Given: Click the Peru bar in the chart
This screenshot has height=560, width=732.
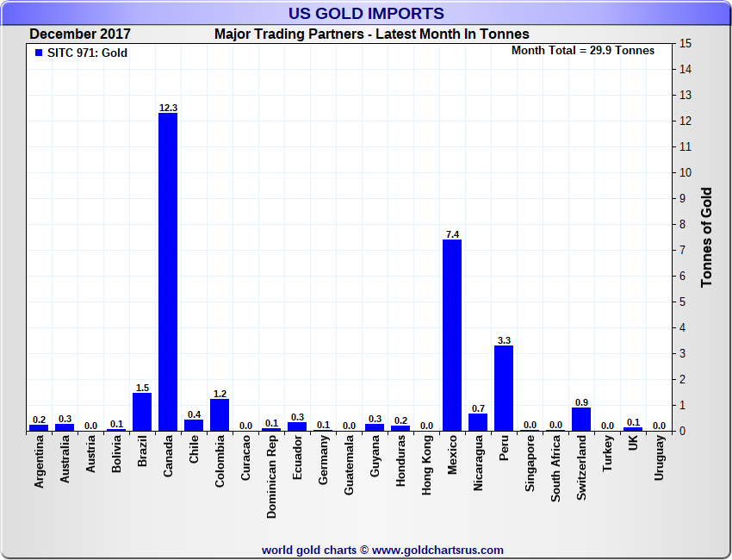Looking at the screenshot, I should [504, 389].
